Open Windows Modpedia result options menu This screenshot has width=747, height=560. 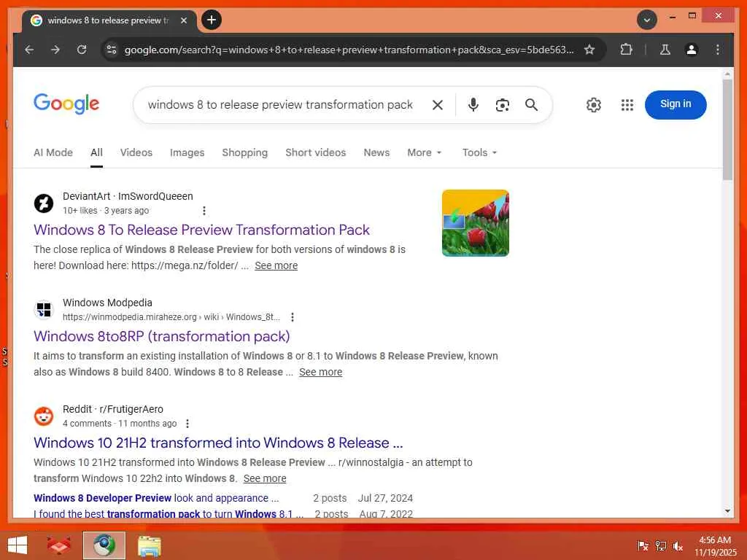293,317
